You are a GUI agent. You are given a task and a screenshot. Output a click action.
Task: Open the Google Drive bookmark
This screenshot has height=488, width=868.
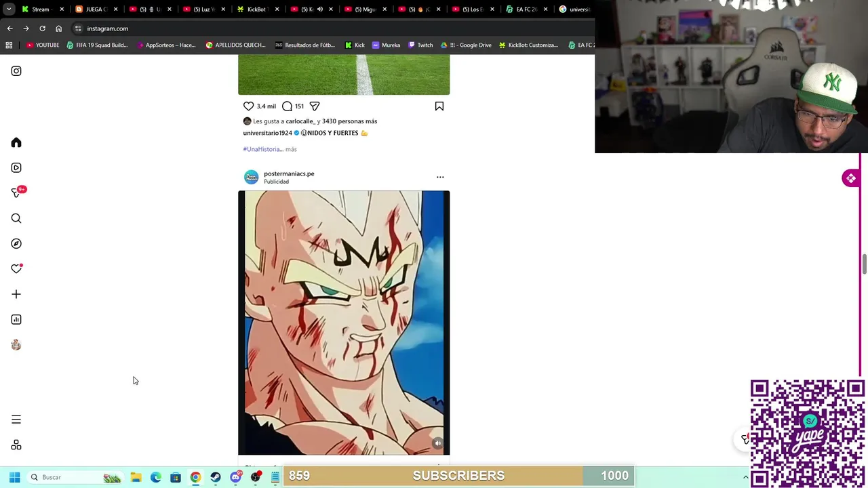(x=466, y=45)
